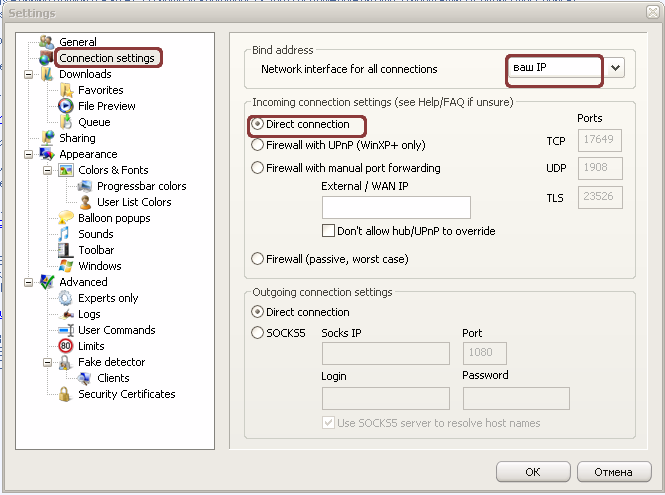Enable Don't allow hub/UPnP to override

pyautogui.click(x=328, y=231)
